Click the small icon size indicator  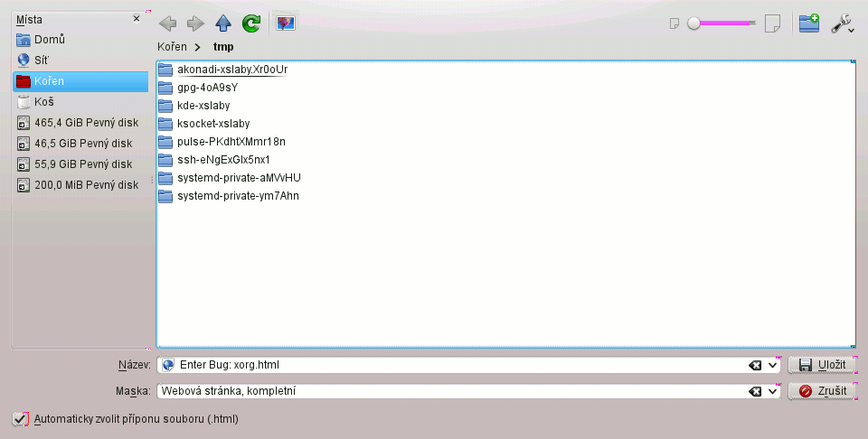tap(674, 24)
